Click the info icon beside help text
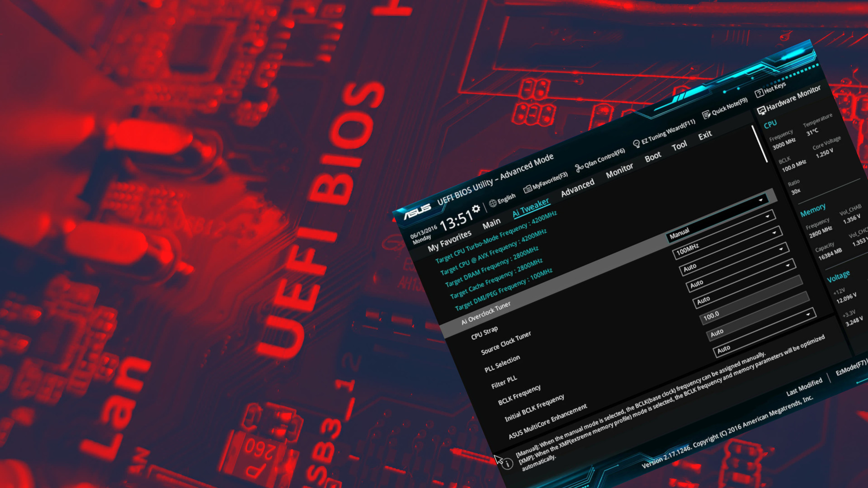 [x=508, y=464]
